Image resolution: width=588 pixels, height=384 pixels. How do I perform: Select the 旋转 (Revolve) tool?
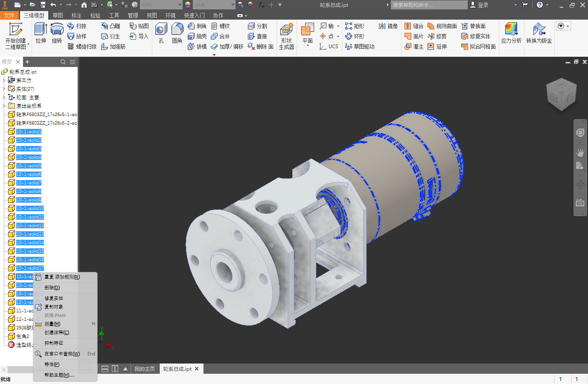click(x=57, y=34)
